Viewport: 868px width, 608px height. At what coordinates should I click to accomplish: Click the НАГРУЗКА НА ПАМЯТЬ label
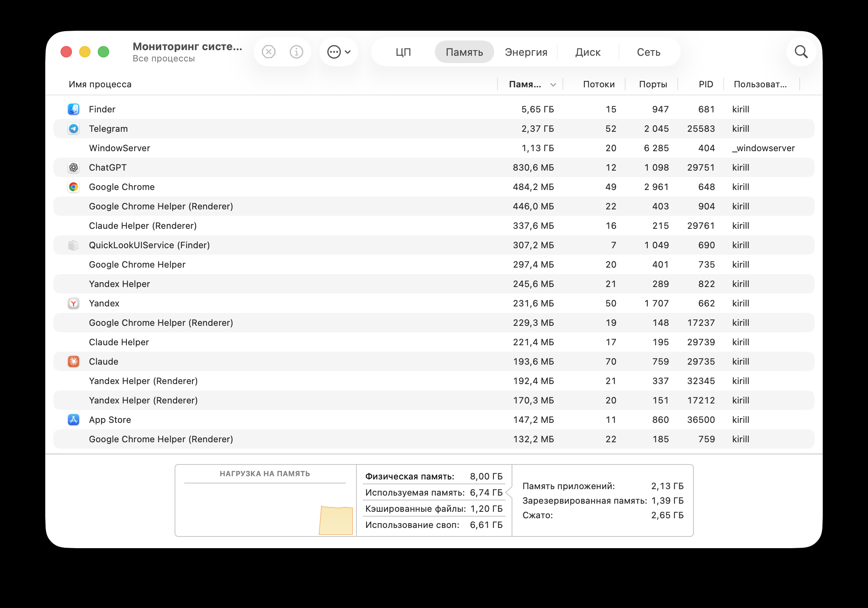pyautogui.click(x=265, y=473)
